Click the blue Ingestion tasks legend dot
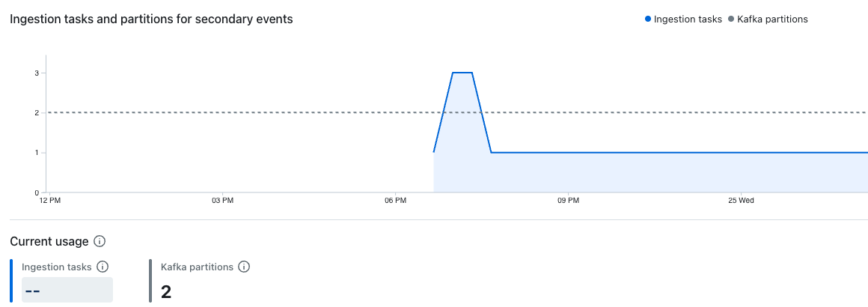 [x=648, y=19]
